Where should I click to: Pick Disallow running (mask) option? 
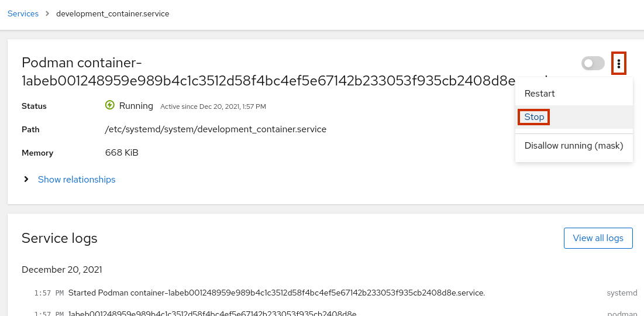tap(573, 146)
